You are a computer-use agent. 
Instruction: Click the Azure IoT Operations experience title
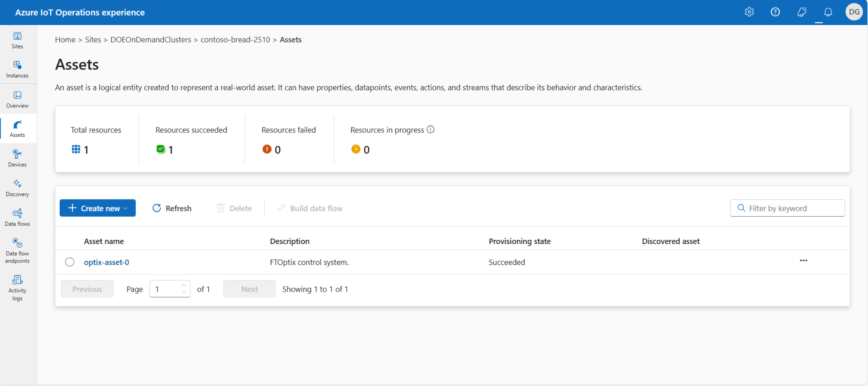coord(80,12)
